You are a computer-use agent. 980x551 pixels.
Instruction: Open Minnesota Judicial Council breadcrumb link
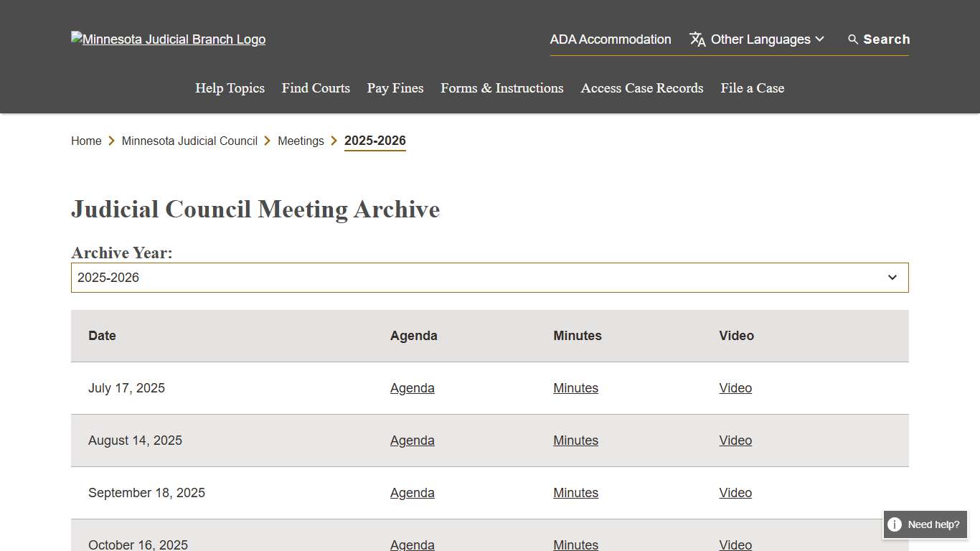pyautogui.click(x=189, y=141)
